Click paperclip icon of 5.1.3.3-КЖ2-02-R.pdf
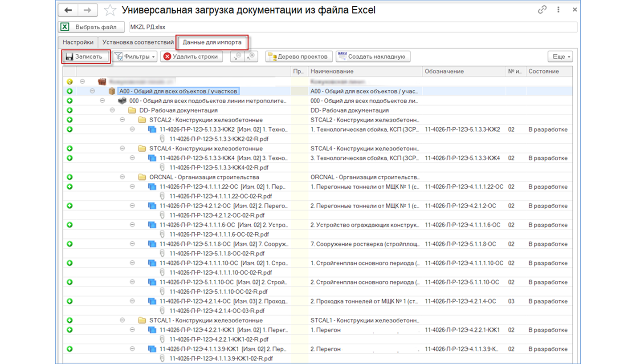 (x=162, y=139)
